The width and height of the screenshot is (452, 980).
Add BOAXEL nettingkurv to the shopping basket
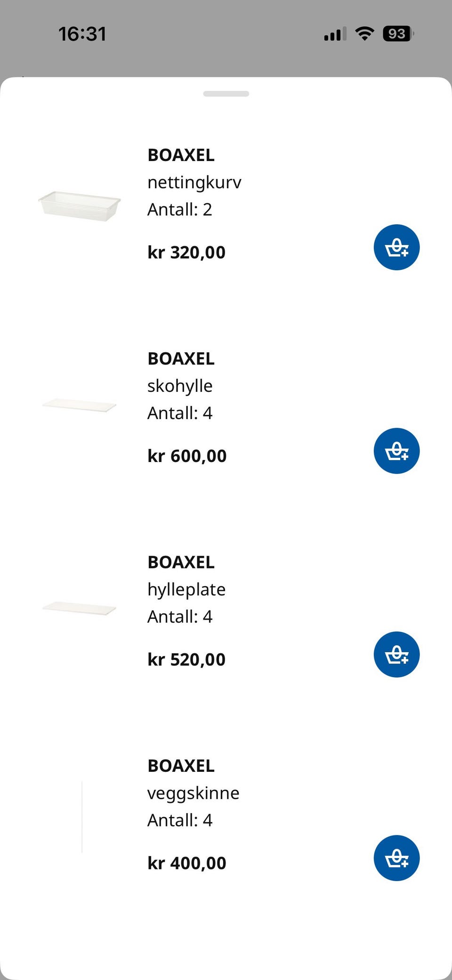(x=396, y=247)
